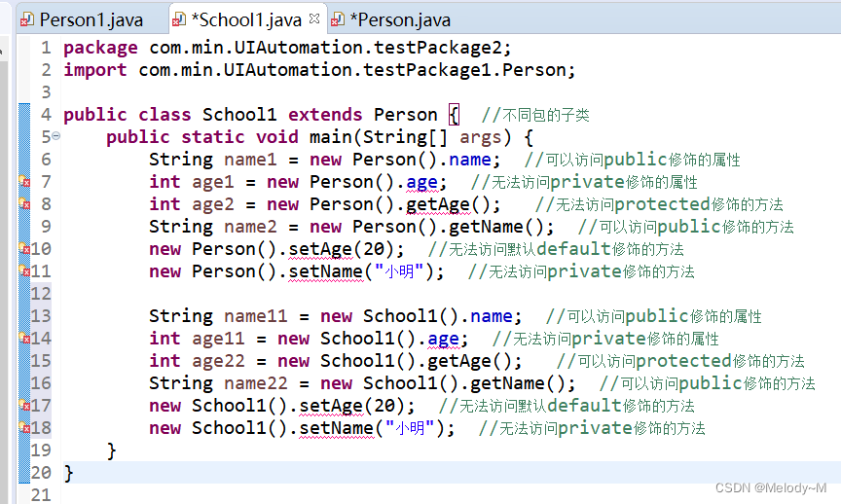The width and height of the screenshot is (841, 504).
Task: Click the underlined 'setName' on line 18
Action: tap(336, 428)
